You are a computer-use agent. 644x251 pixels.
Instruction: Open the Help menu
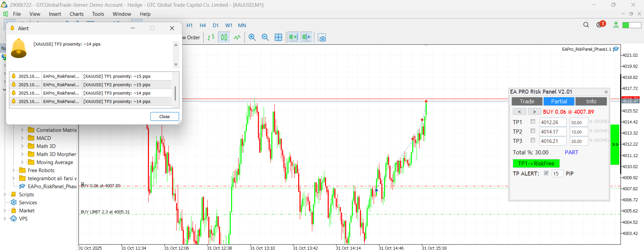[145, 14]
